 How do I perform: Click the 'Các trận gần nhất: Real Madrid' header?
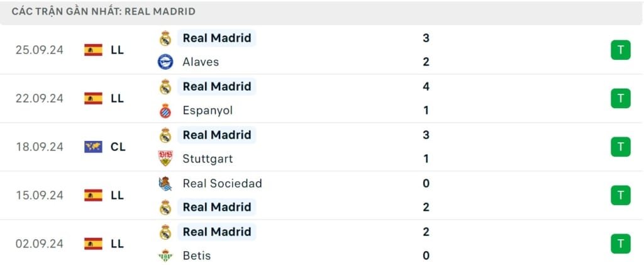coord(104,11)
